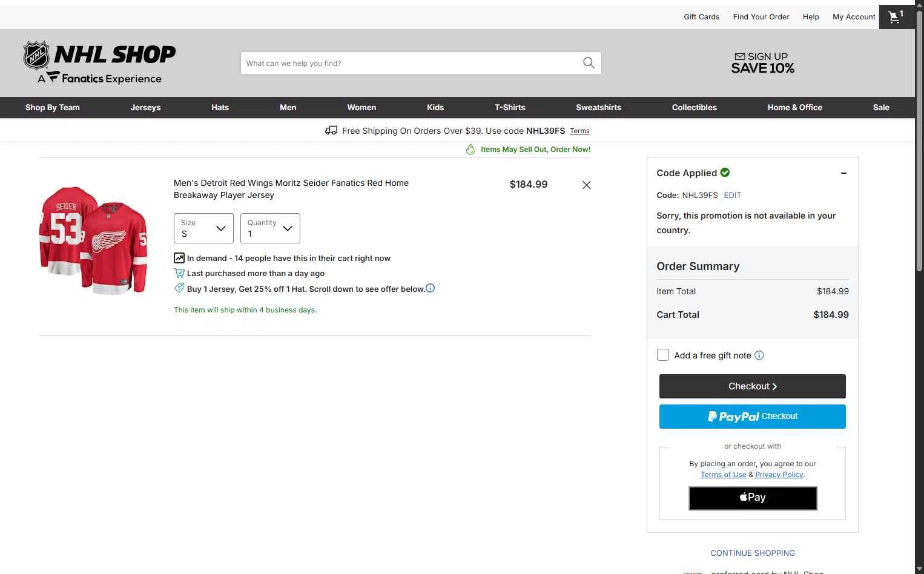The image size is (924, 574).
Task: Open Shop By Team menu
Action: 53,107
